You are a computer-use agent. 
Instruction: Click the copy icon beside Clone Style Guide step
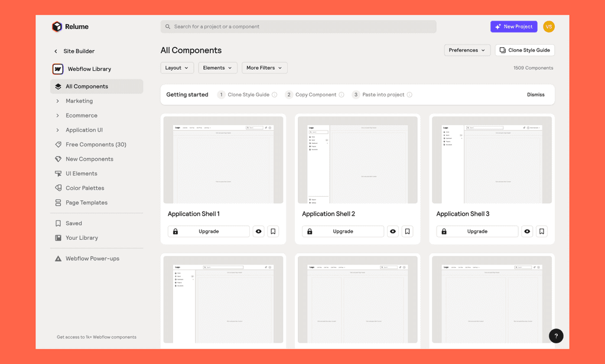[275, 95]
